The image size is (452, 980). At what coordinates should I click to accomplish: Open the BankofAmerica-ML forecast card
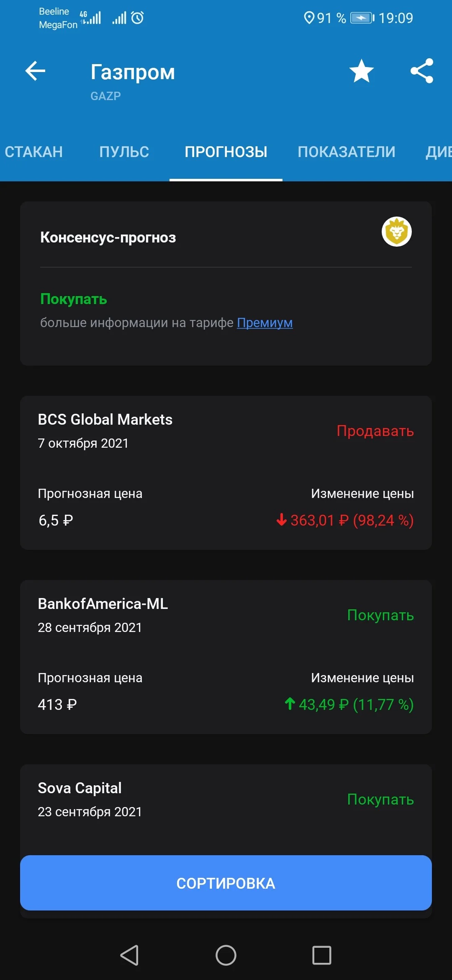226,657
